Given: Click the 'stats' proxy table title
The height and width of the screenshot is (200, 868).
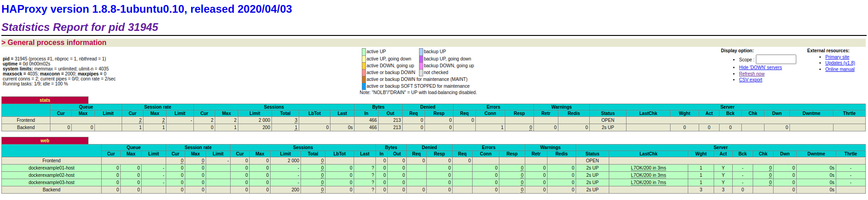Looking at the screenshot, I should (x=45, y=100).
